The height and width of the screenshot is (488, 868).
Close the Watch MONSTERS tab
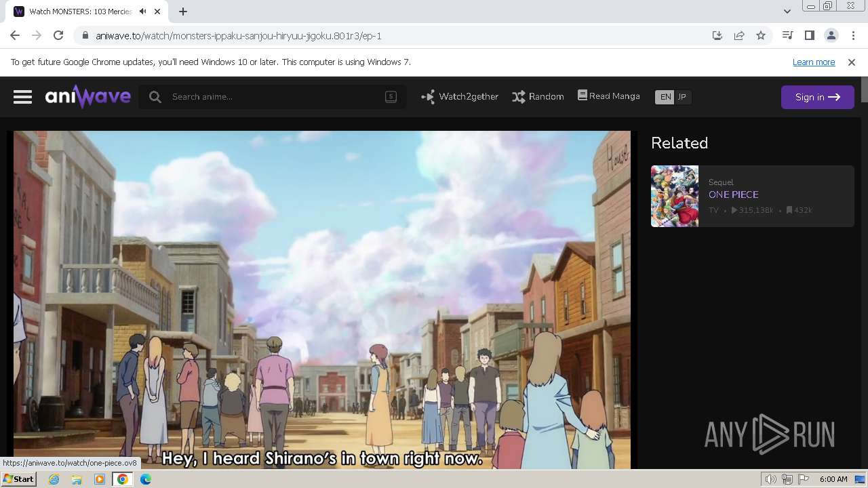158,12
